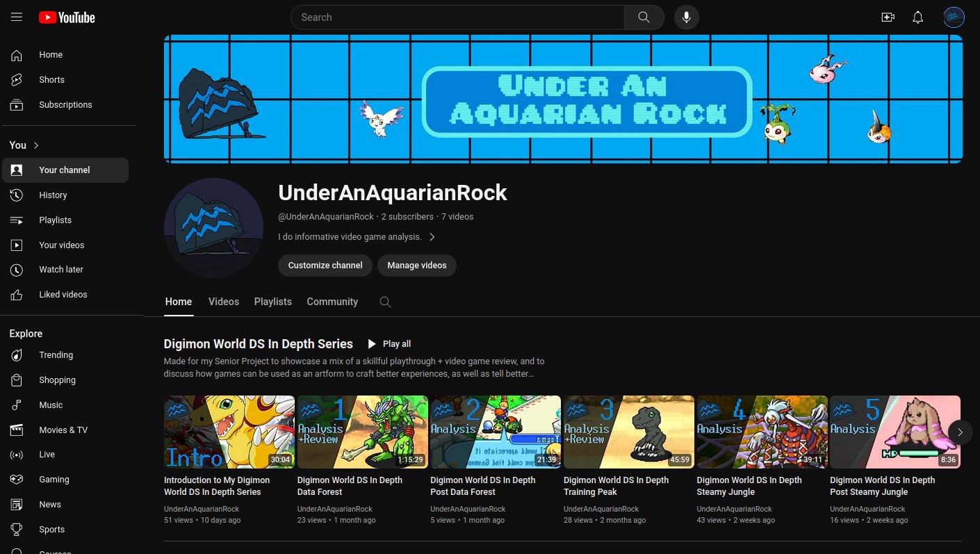Open the Steamy Jungle video thumbnail
Screen dimensions: 980x554
[x=762, y=432]
